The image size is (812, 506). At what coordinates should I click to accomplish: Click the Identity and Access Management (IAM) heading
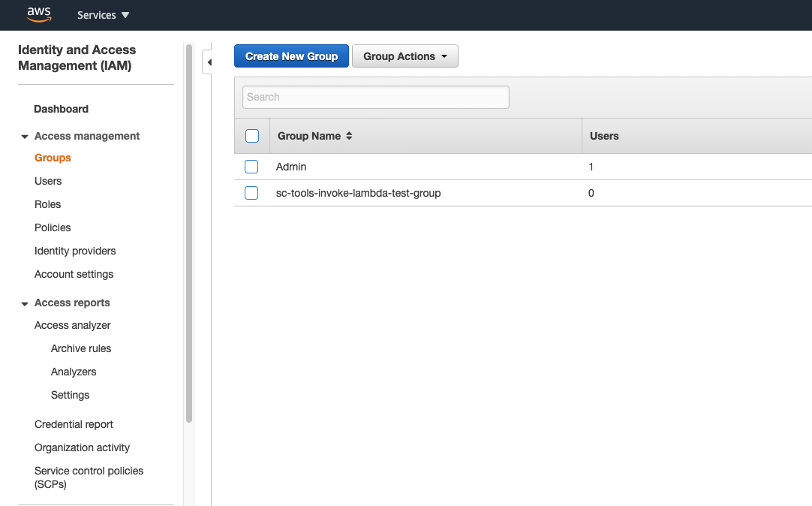77,58
